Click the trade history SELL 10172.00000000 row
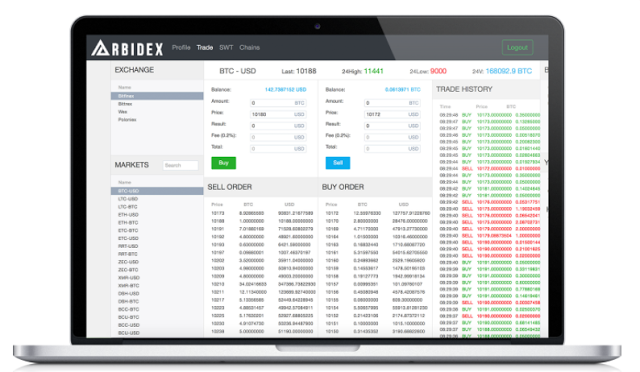Viewport: 640px width, 372px height. pyautogui.click(x=489, y=169)
